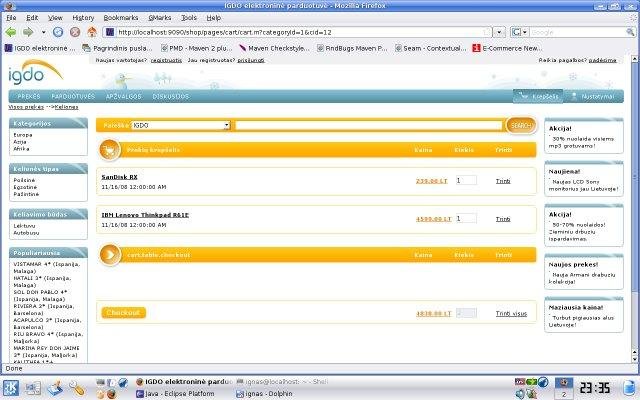Viewport: 640px width, 400px height.
Task: Open the Pagrindinis pusla... bookmark
Action: pyautogui.click(x=117, y=48)
